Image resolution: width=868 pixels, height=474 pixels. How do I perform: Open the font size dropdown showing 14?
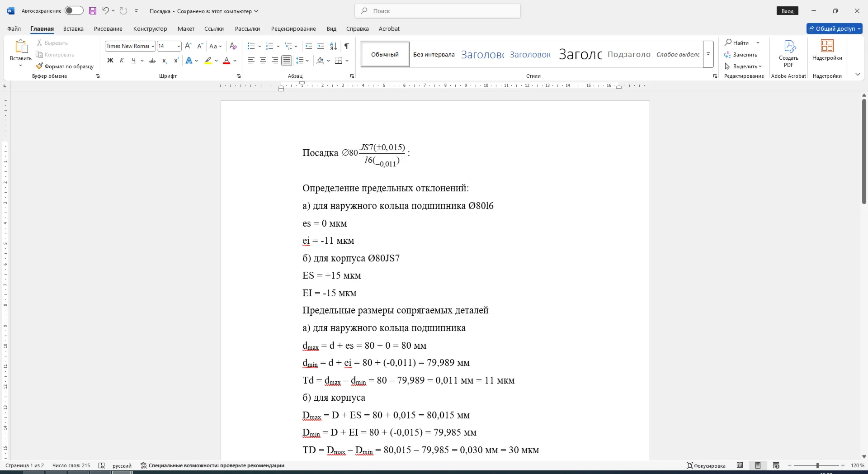[179, 46]
